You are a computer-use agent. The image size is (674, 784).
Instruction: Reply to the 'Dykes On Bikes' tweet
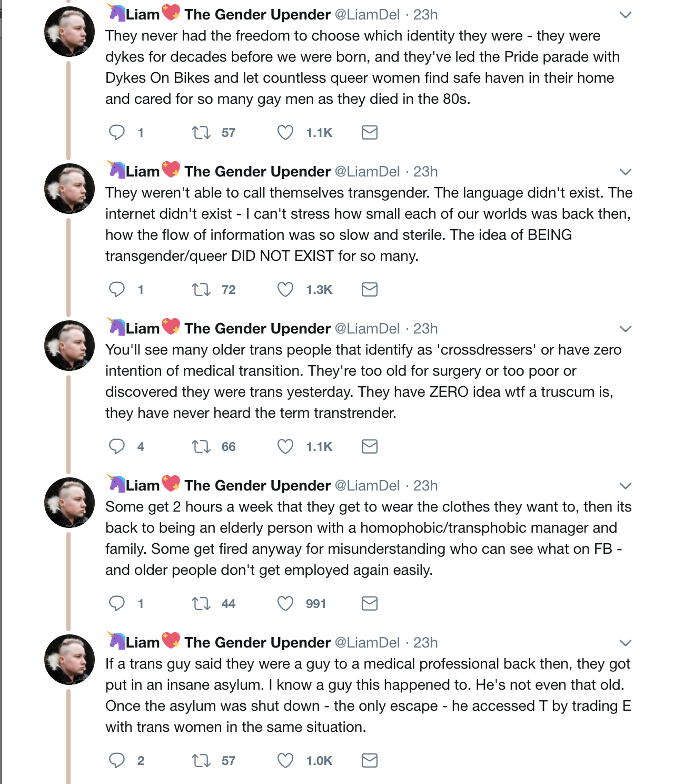click(117, 132)
